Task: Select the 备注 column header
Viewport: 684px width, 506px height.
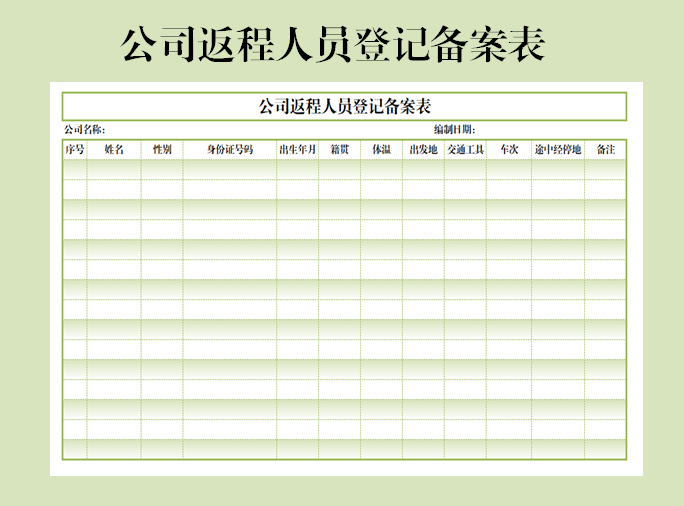Action: point(605,150)
